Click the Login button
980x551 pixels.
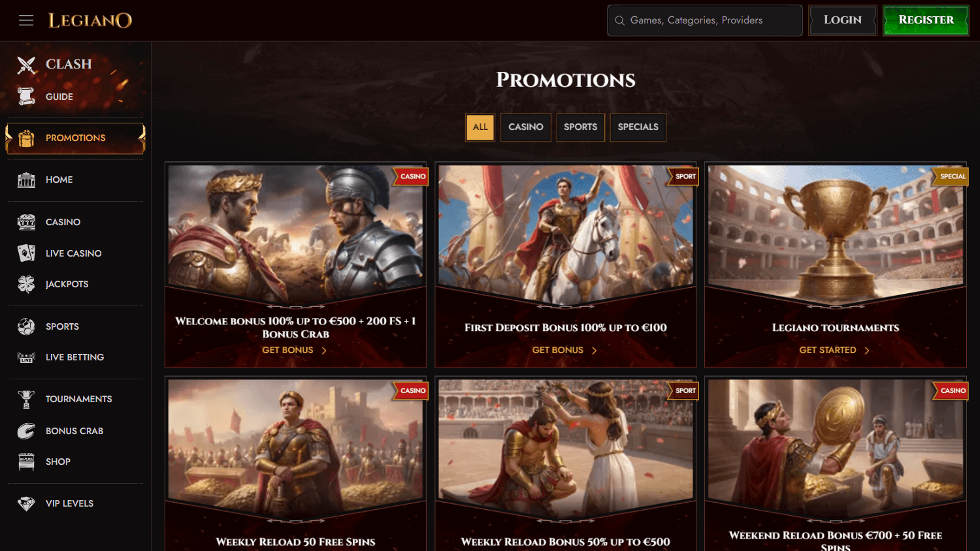pos(842,20)
